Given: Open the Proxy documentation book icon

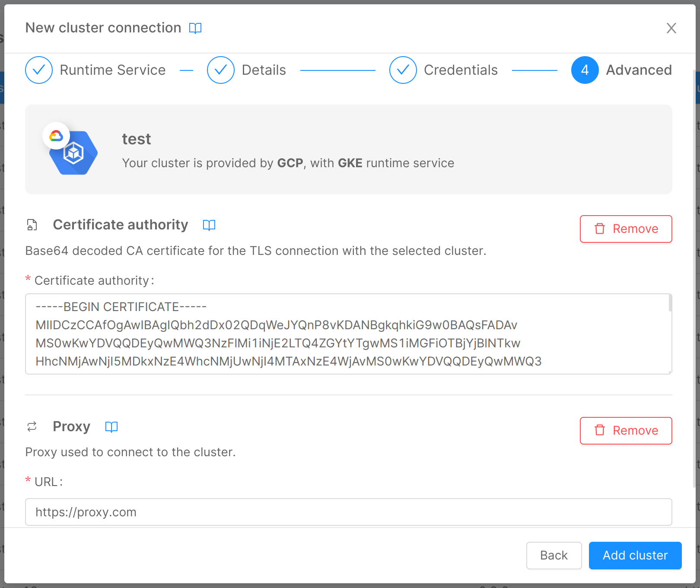Looking at the screenshot, I should (x=111, y=427).
